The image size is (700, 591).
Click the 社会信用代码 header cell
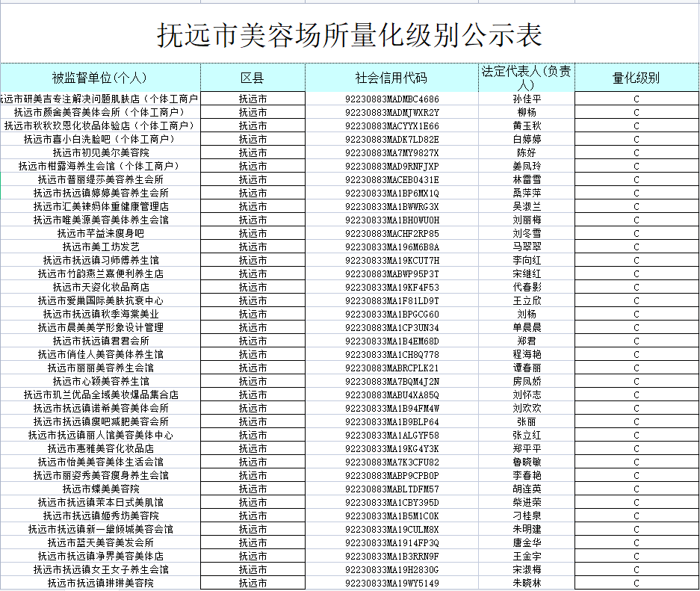(x=391, y=78)
